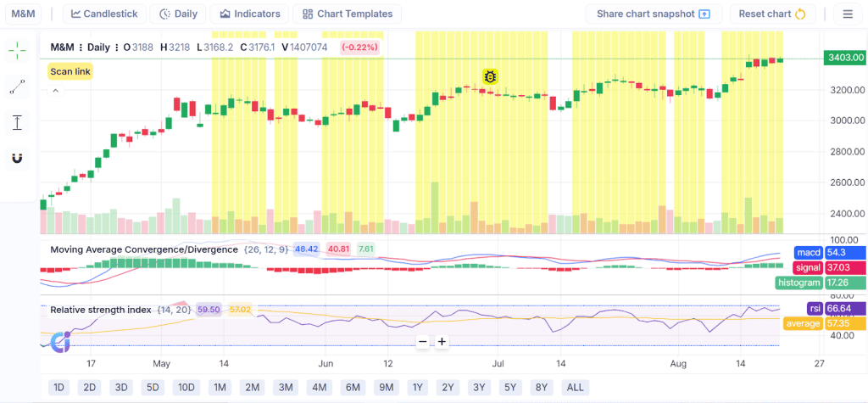Click the MACD 48.42 value
The height and width of the screenshot is (403, 868).
(307, 249)
